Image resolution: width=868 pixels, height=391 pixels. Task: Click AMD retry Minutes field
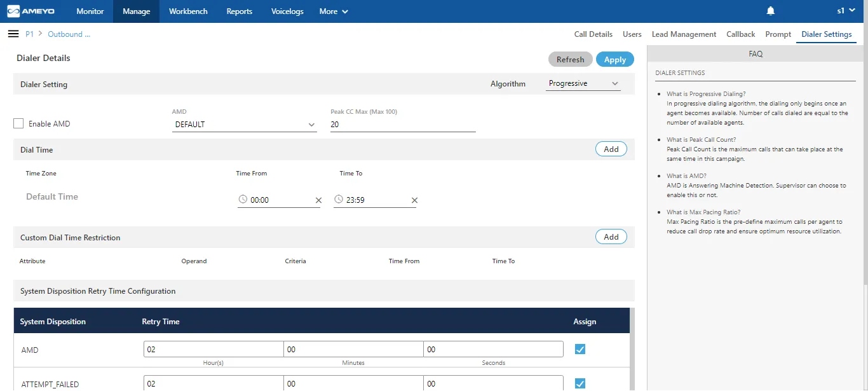(x=353, y=349)
